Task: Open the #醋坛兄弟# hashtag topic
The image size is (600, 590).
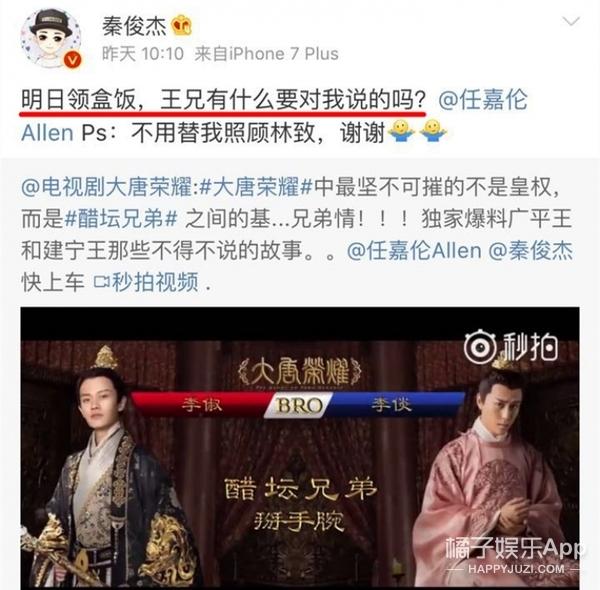Action: 121,219
